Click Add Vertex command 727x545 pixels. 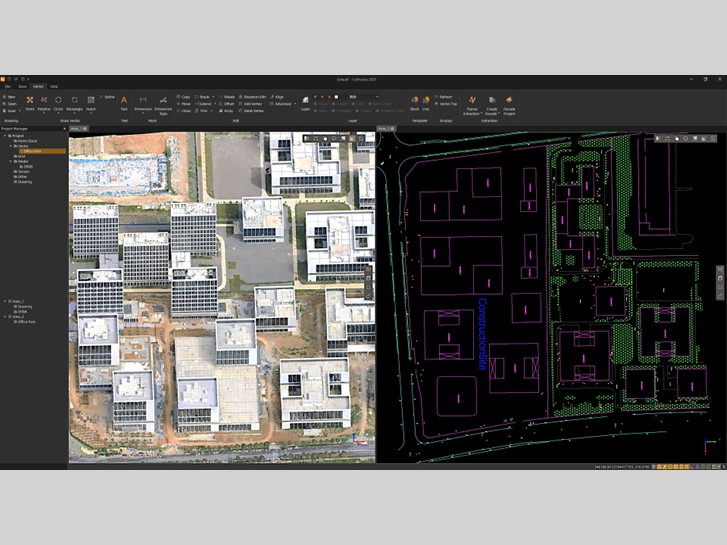pos(251,104)
